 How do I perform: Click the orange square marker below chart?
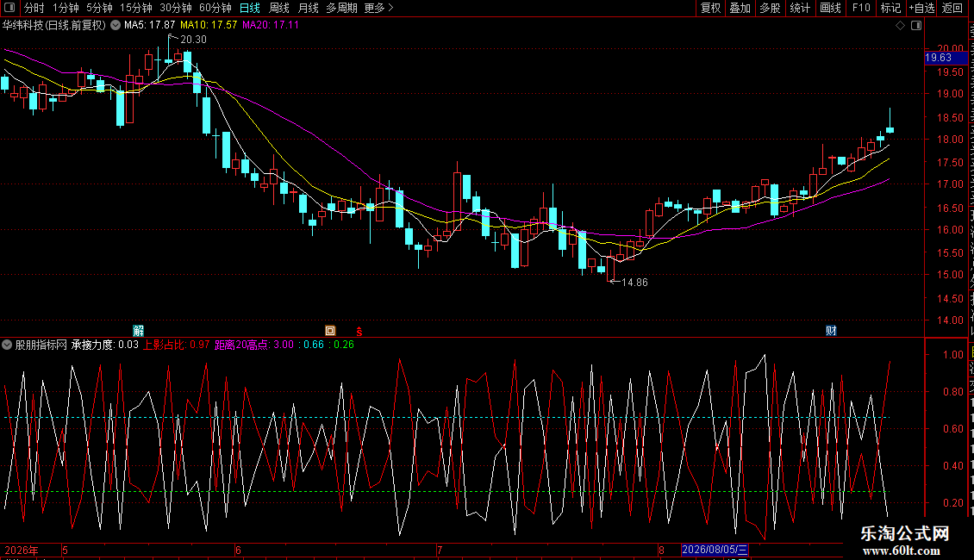330,331
